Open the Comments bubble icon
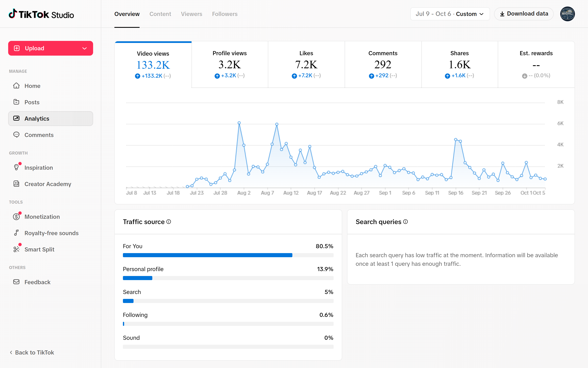The width and height of the screenshot is (588, 368). (16, 135)
